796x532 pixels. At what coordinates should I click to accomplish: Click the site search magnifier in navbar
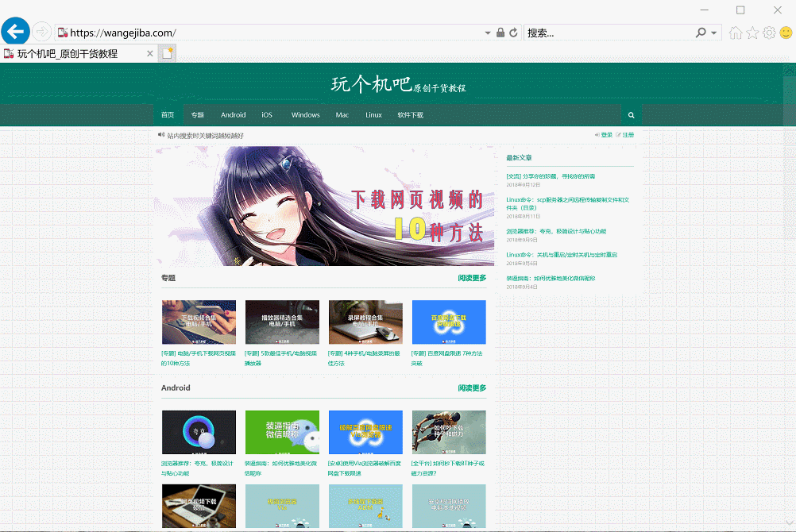point(632,115)
